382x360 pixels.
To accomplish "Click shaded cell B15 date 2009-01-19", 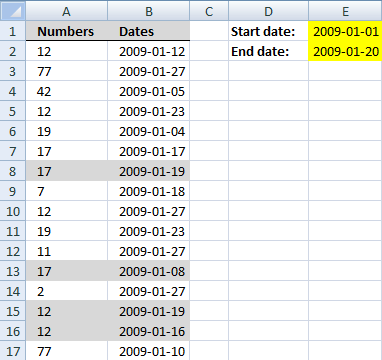I will pyautogui.click(x=149, y=311).
